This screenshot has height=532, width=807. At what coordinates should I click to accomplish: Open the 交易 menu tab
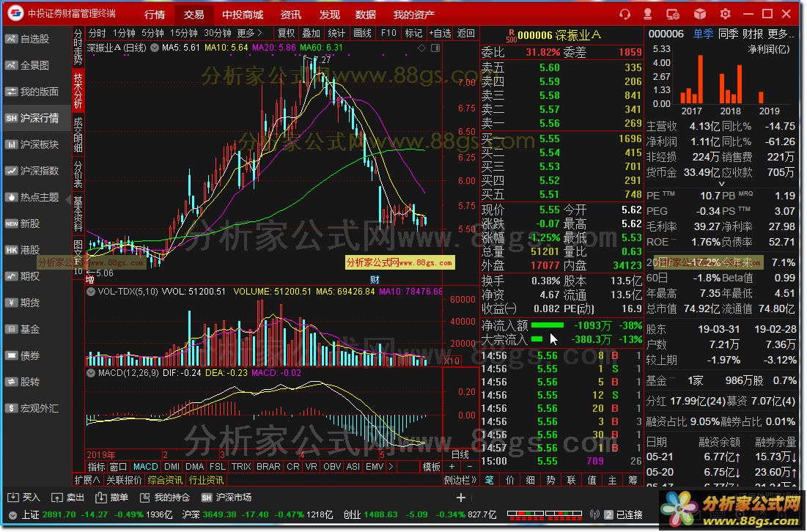pyautogui.click(x=194, y=15)
